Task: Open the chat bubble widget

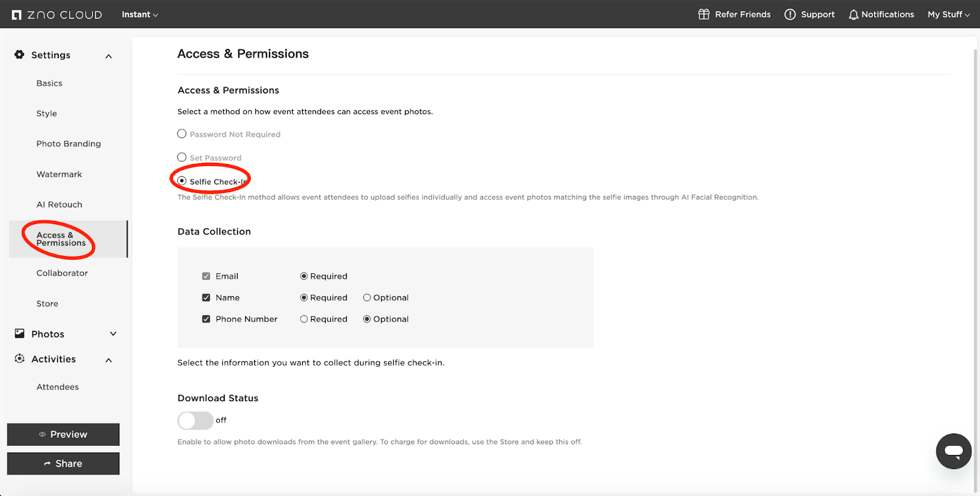Action: pyautogui.click(x=953, y=451)
